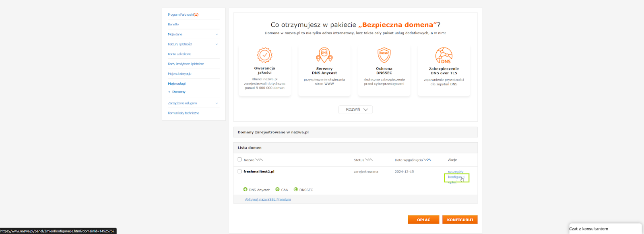This screenshot has height=234, width=644.
Task: Open Benefity in sidebar menu
Action: 173,25
